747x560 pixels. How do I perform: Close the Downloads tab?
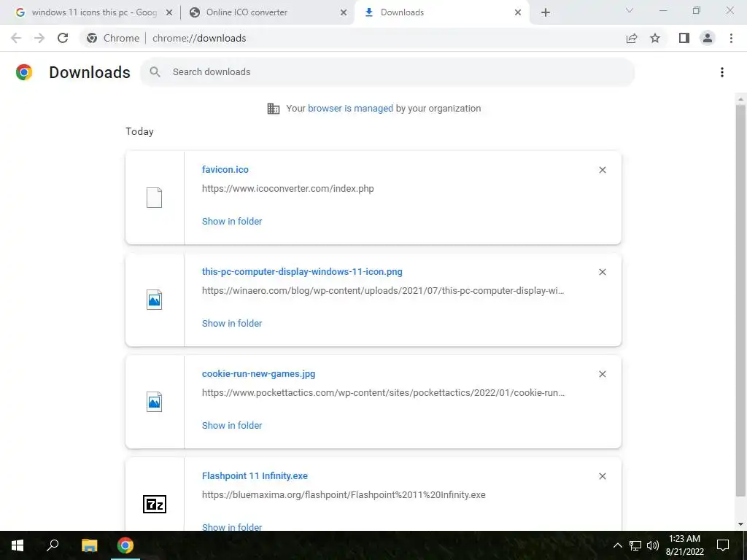coord(518,13)
